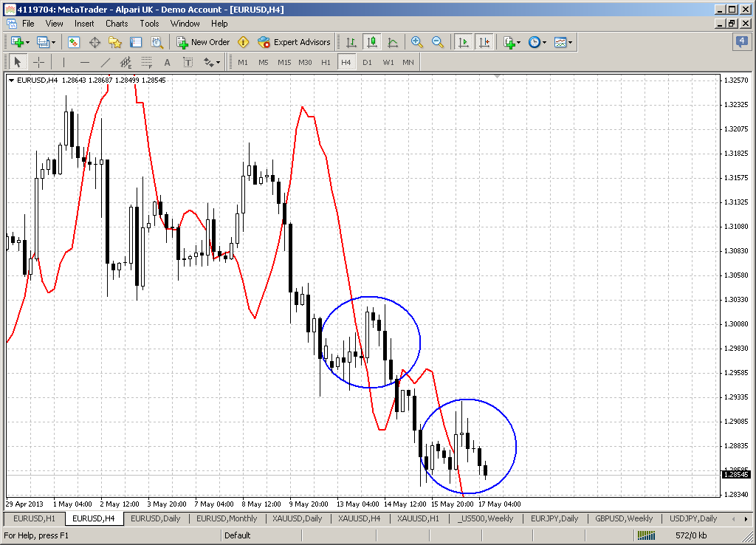This screenshot has height=545, width=756.
Task: Draw a Horizontal Line tool
Action: pyautogui.click(x=84, y=62)
